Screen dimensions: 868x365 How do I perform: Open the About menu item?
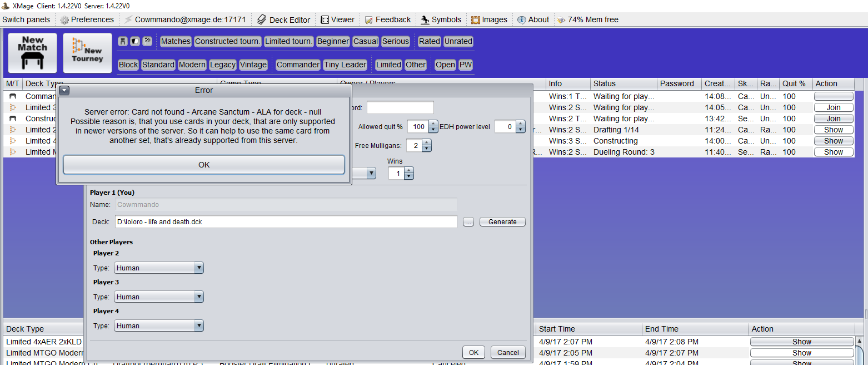point(533,19)
